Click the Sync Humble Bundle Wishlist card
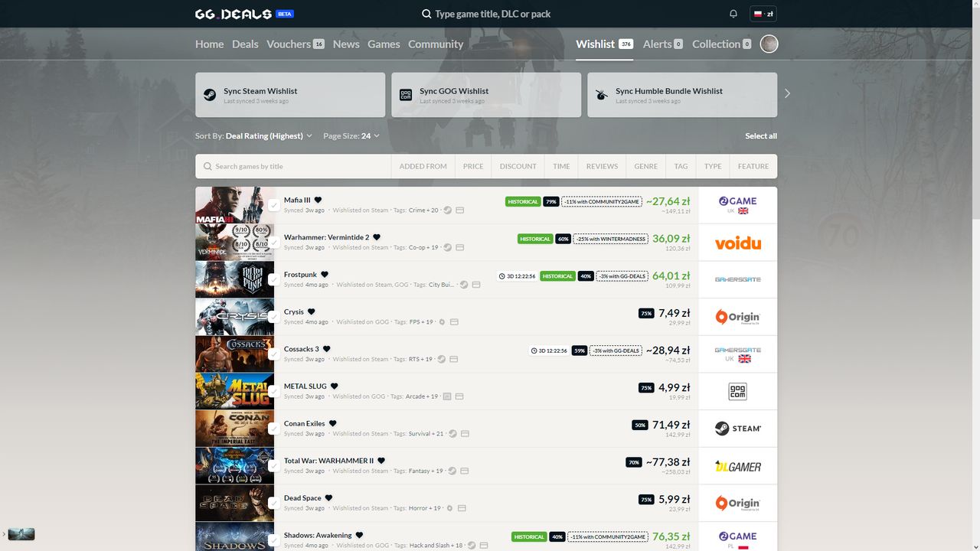The width and height of the screenshot is (980, 551). [x=682, y=95]
